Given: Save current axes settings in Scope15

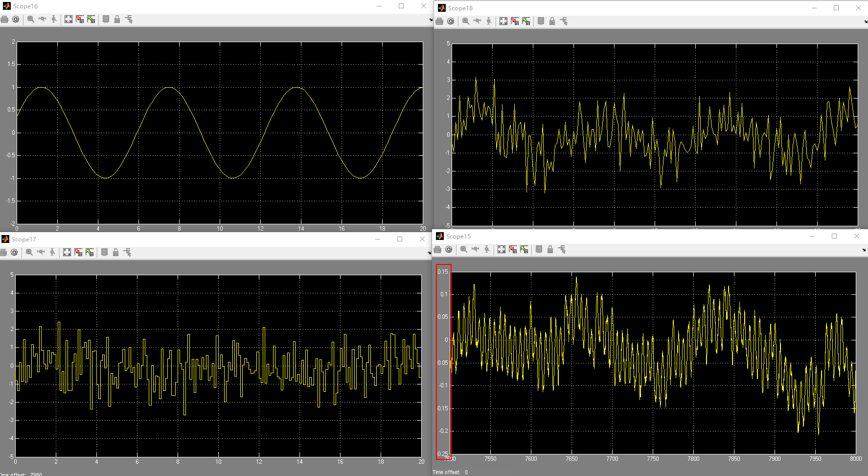Looking at the screenshot, I should pyautogui.click(x=513, y=249).
